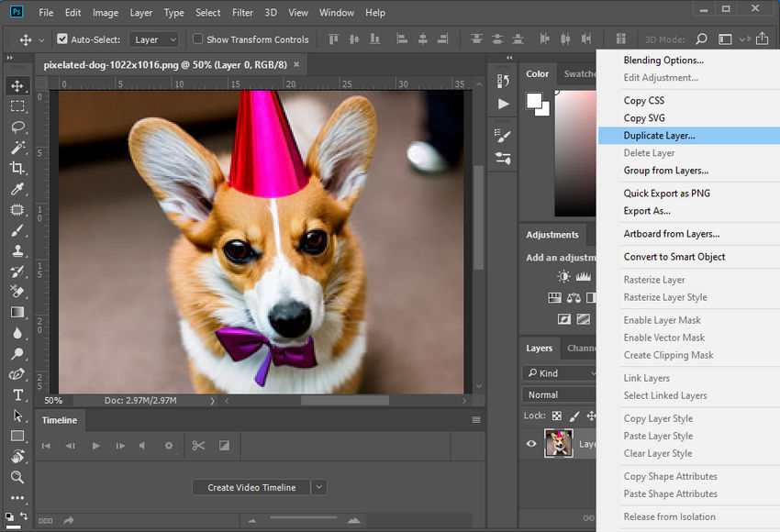Open Move tool preset picker arrow
Viewport: 780px width, 532px height.
point(42,39)
